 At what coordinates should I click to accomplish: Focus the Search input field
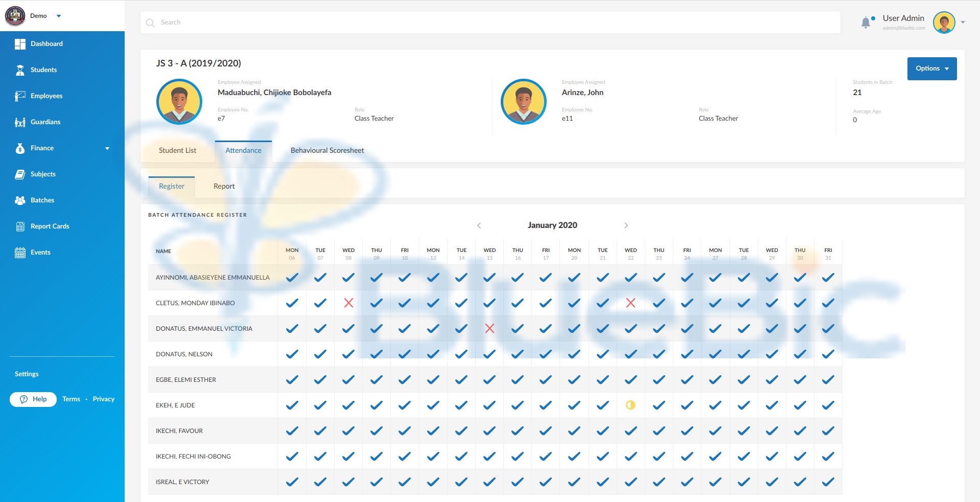[x=491, y=22]
